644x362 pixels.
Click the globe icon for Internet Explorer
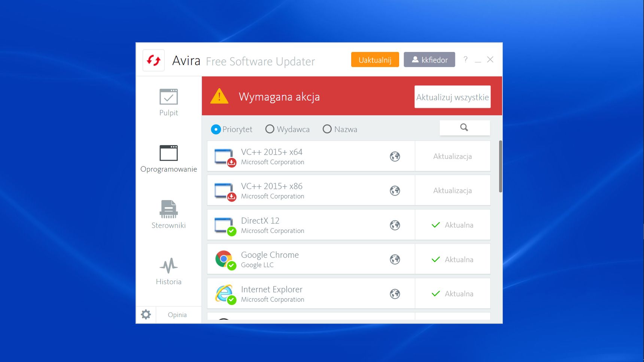tap(395, 294)
